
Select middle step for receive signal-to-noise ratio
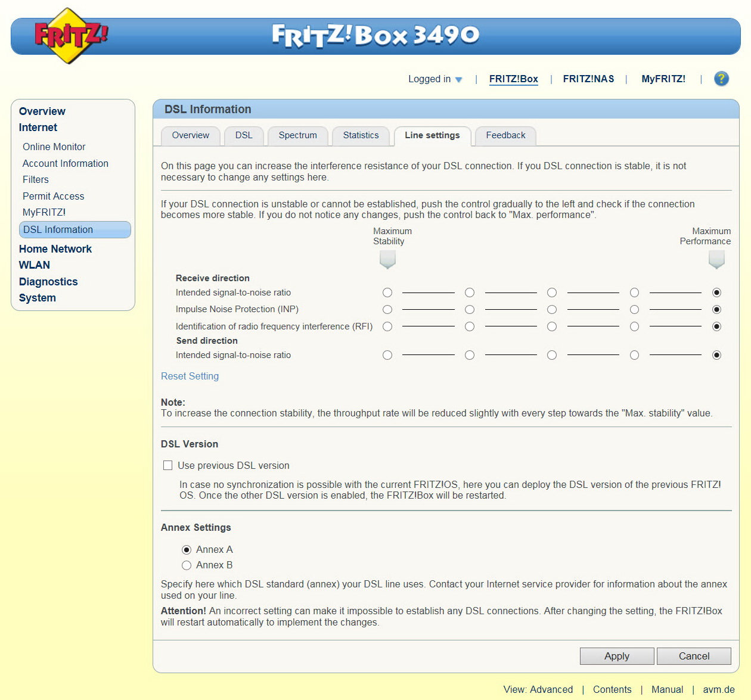[x=552, y=293]
